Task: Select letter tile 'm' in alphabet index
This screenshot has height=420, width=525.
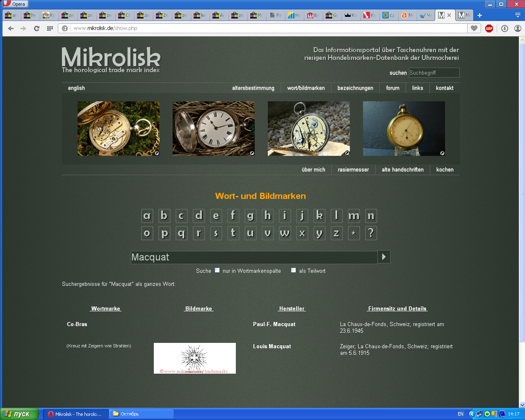Action: coord(354,216)
